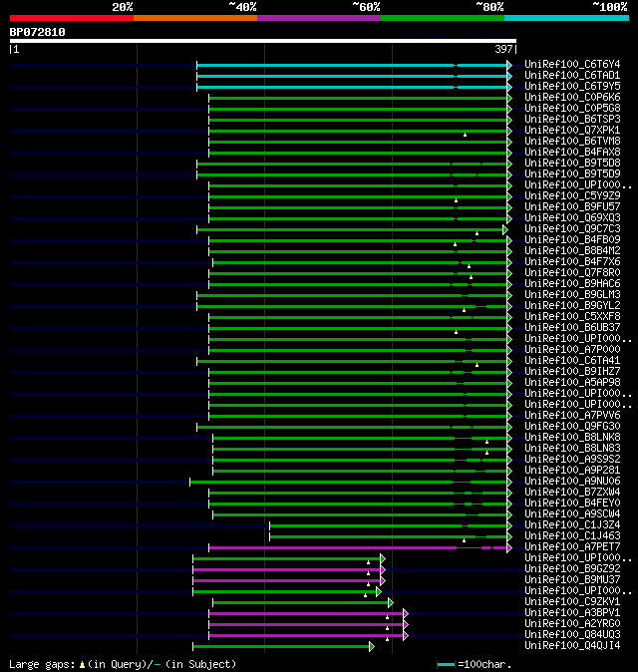638x672 pixels.
Task: Click the query end position 397
Action: [x=503, y=49]
